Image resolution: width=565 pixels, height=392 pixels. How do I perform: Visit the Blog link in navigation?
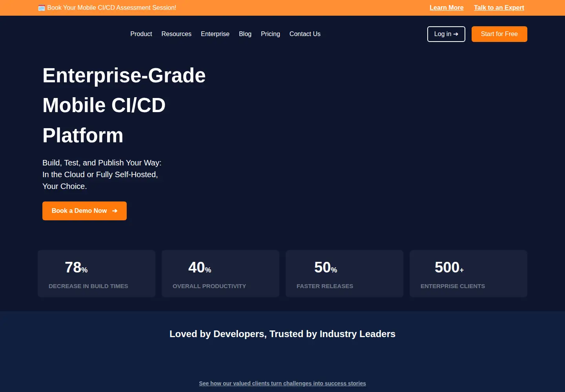[x=245, y=34]
